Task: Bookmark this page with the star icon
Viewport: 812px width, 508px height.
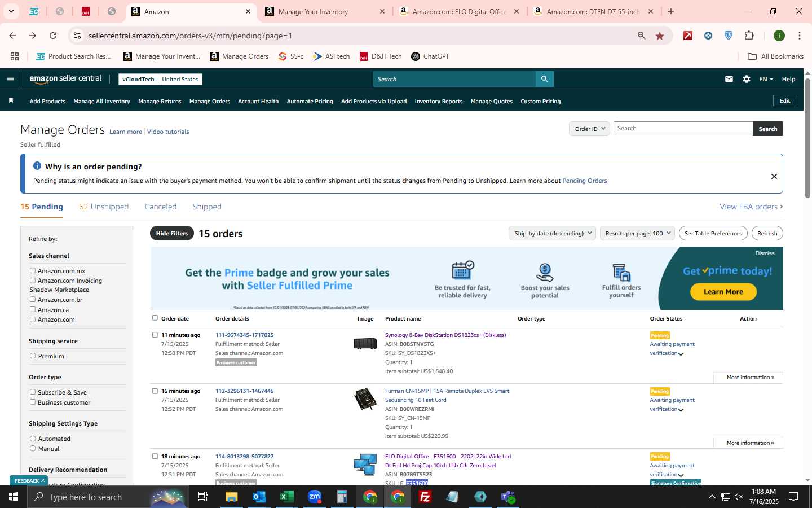Action: pyautogui.click(x=660, y=36)
